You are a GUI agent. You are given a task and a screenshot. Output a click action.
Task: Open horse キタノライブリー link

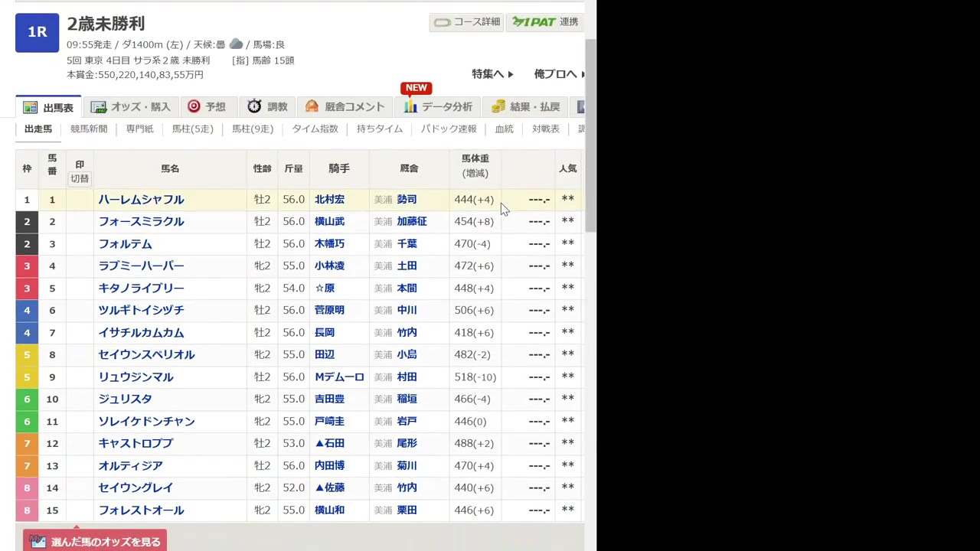click(141, 288)
